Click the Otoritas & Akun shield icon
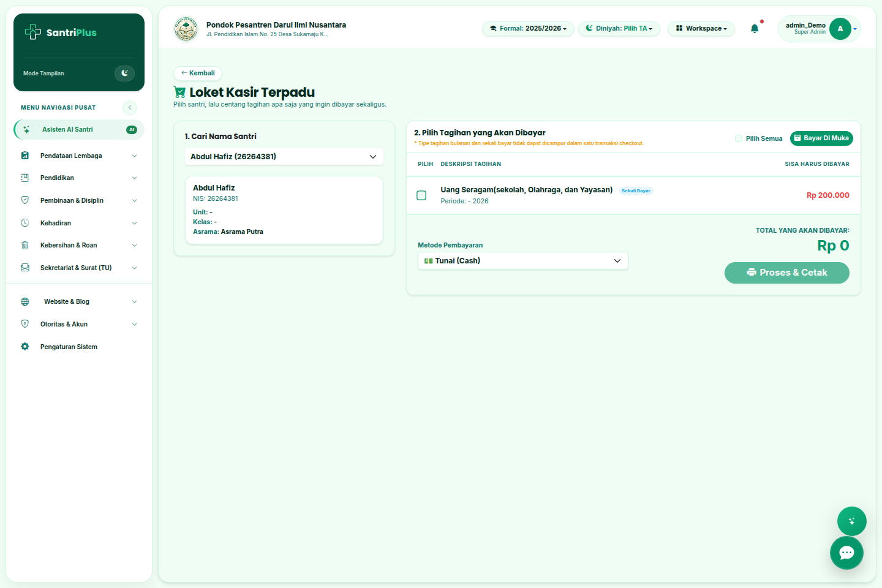The width and height of the screenshot is (882, 588). tap(25, 324)
